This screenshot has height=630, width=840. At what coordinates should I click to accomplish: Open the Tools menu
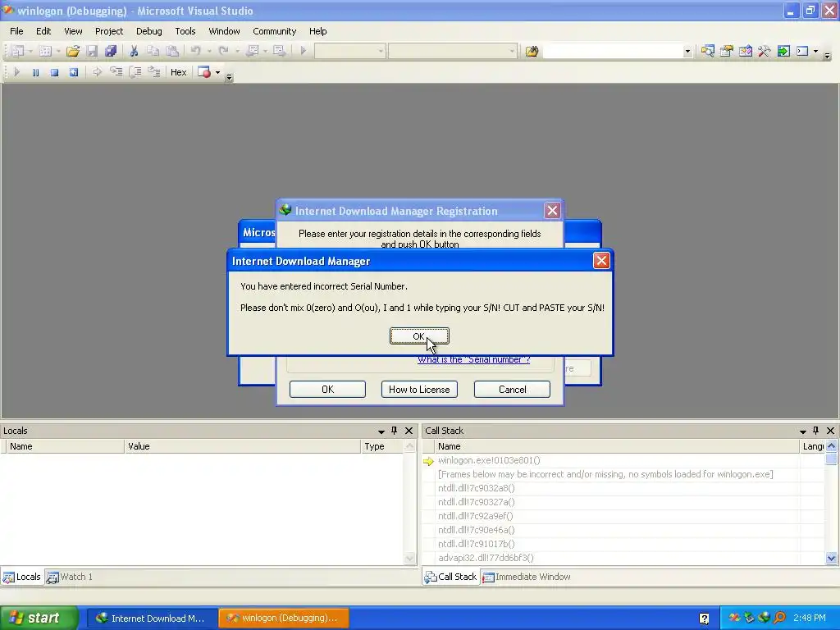coord(185,31)
